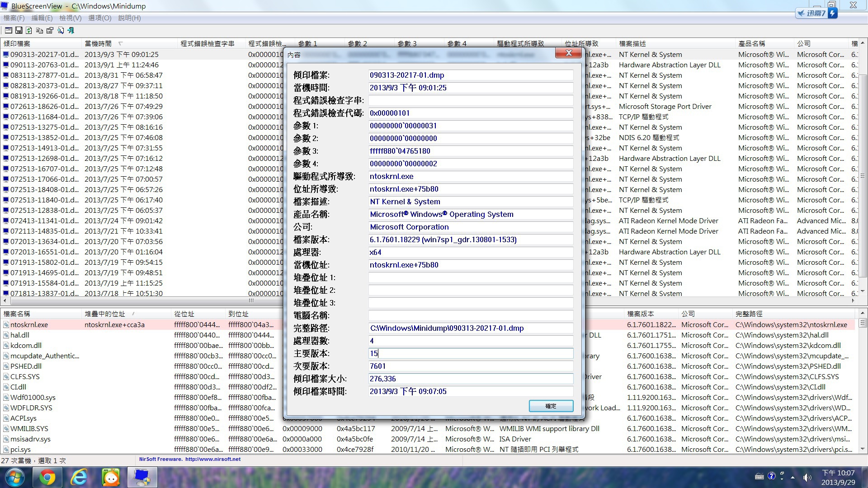The width and height of the screenshot is (868, 488).
Task: Open Google Chrome from the taskbar
Action: (x=47, y=477)
